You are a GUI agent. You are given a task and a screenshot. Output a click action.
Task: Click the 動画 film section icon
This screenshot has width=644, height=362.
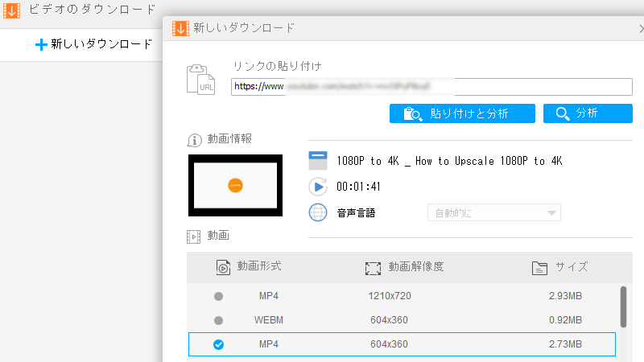(x=193, y=236)
